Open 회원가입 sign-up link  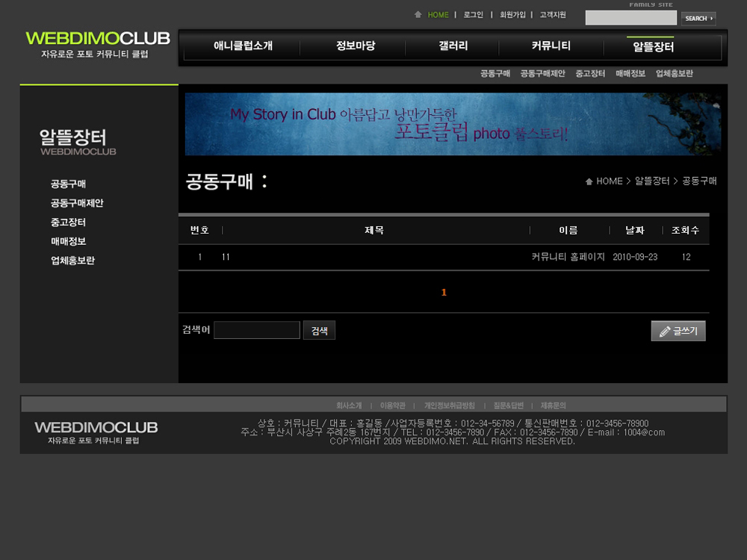click(512, 15)
